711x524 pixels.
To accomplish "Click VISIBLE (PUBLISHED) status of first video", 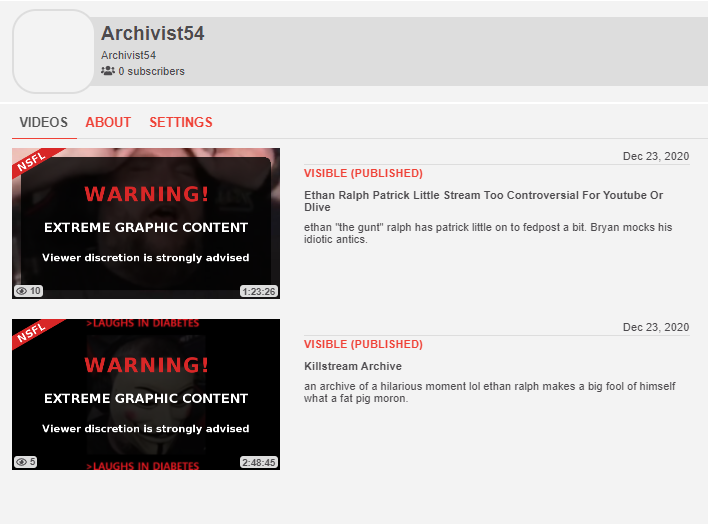I will coord(363,173).
